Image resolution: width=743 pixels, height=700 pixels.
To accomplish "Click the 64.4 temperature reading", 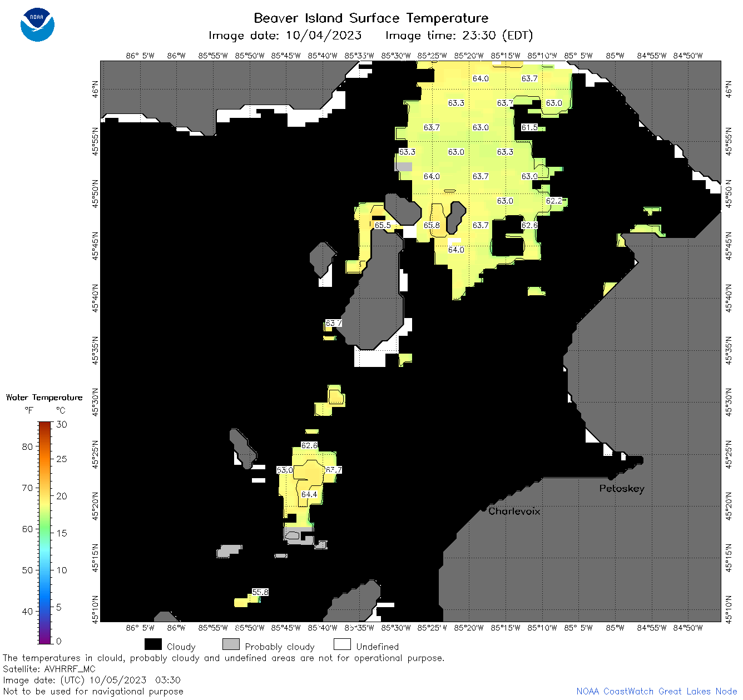I will pyautogui.click(x=309, y=494).
